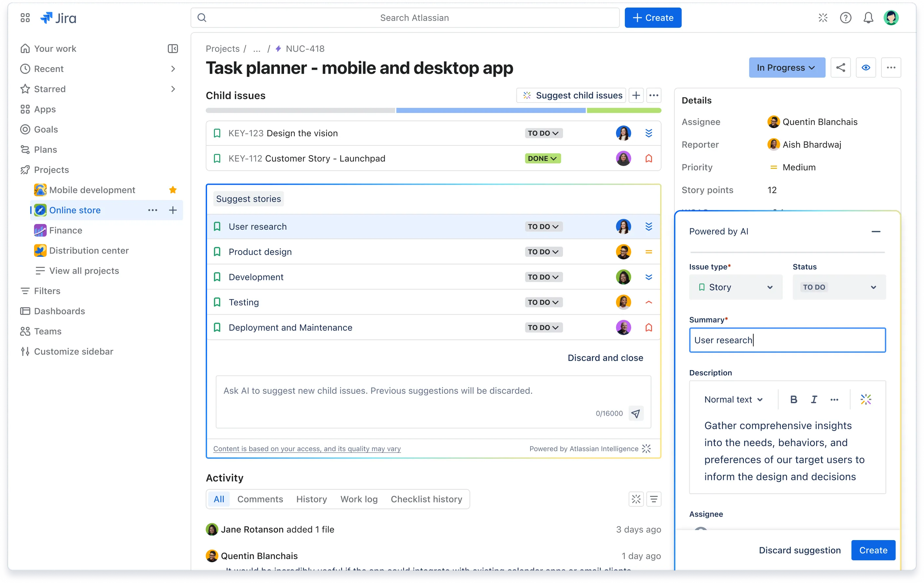The height and width of the screenshot is (583, 924).
Task: Switch to the Work log tab
Action: pyautogui.click(x=359, y=499)
